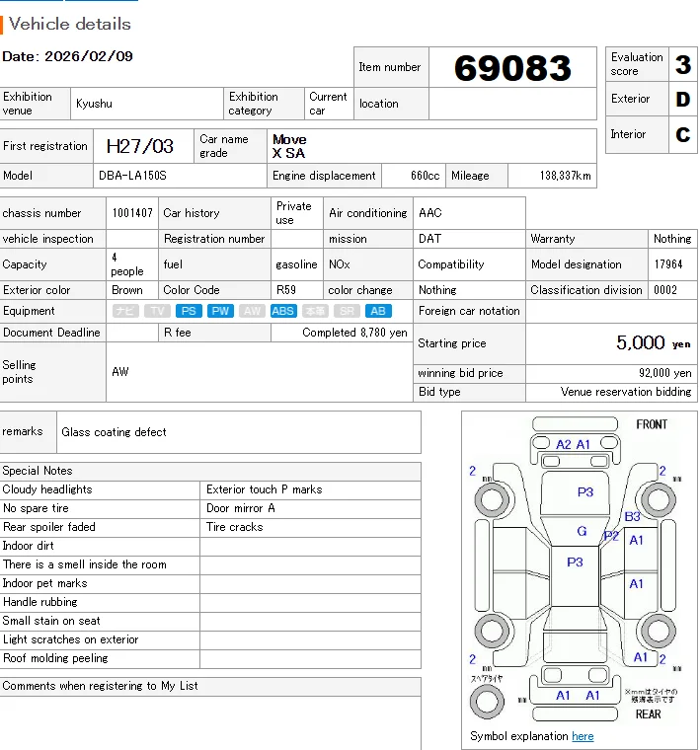Screen dimensions: 700x750
Task: Click the Tire cracks note
Action: [234, 527]
